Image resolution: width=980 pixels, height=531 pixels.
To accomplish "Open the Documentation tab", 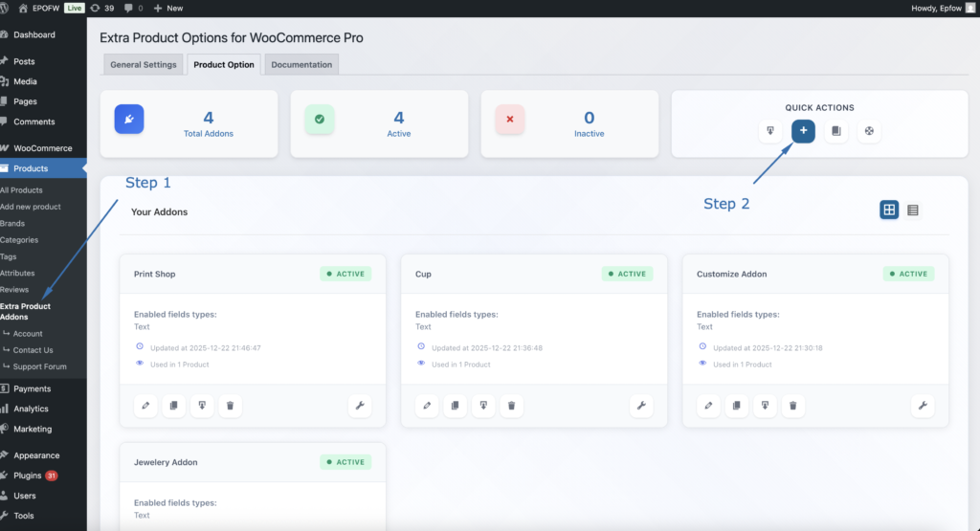I will click(x=301, y=65).
